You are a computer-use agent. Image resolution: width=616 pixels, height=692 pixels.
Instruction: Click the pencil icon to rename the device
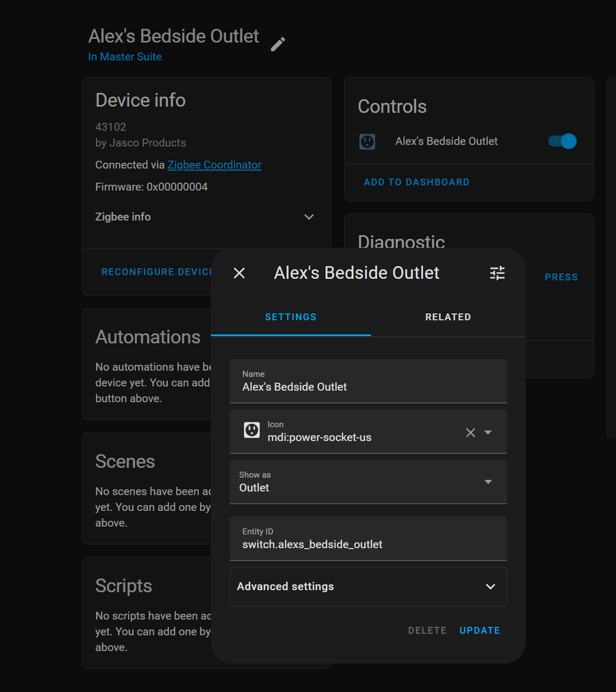[x=278, y=44]
